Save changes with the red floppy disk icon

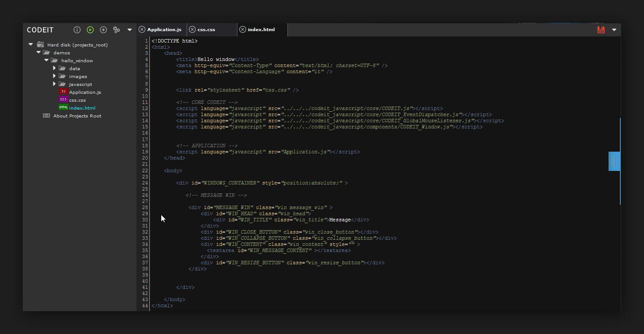coord(601,30)
